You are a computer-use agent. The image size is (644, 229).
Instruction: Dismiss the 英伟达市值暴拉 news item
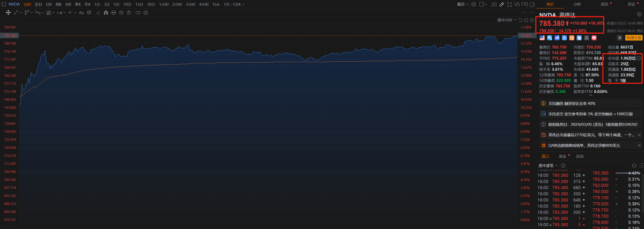click(x=639, y=135)
